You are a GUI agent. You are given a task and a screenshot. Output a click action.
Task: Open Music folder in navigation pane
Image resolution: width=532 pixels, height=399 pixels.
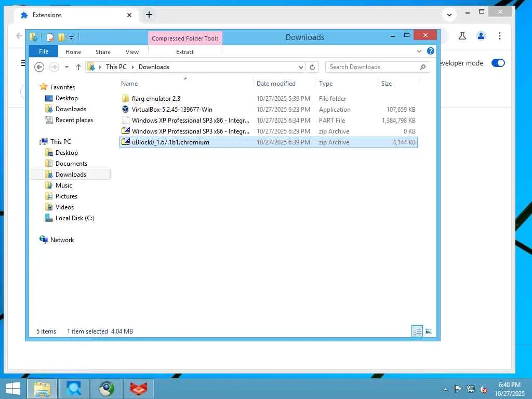[64, 185]
